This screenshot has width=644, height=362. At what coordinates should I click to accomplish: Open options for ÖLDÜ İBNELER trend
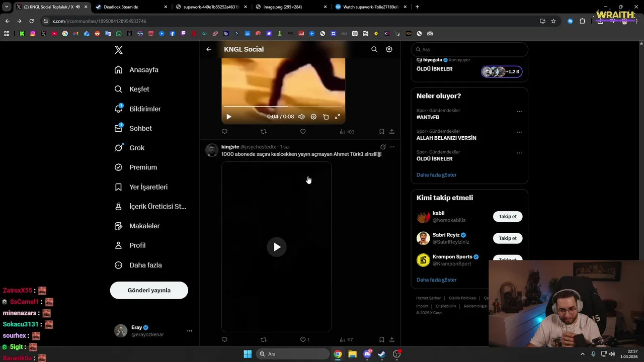pos(519,153)
